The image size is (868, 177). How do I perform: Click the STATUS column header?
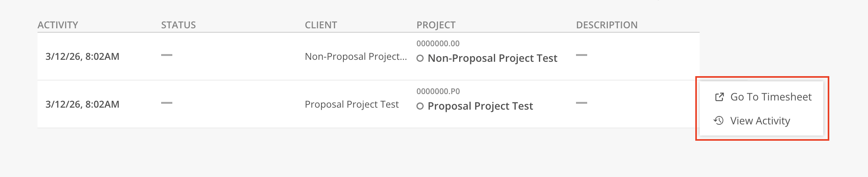[178, 25]
